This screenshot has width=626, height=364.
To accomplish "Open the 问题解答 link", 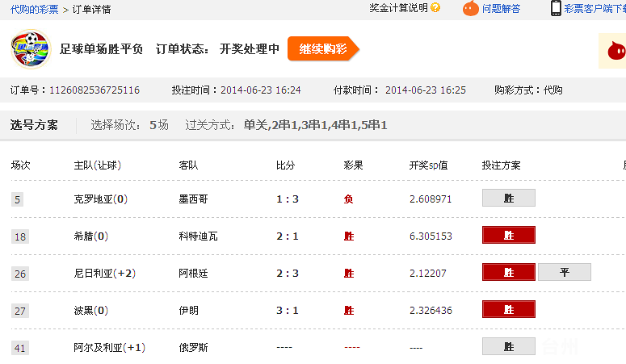I will pyautogui.click(x=501, y=9).
